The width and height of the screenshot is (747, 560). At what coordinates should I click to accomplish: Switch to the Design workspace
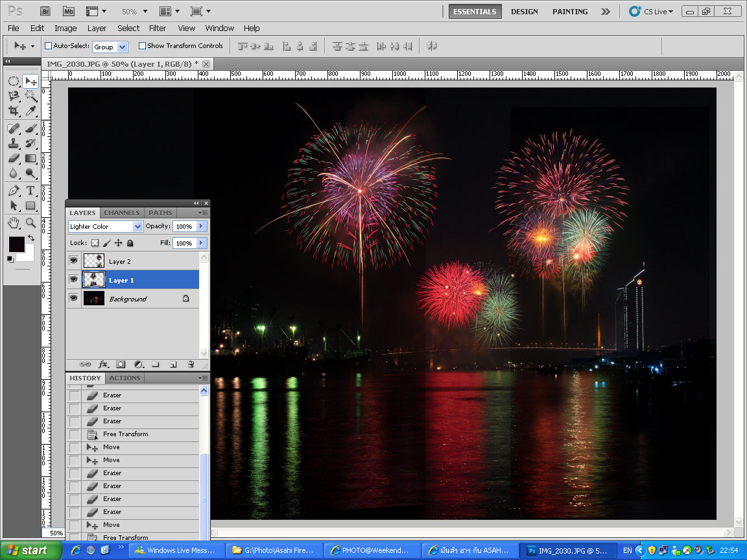coord(524,12)
